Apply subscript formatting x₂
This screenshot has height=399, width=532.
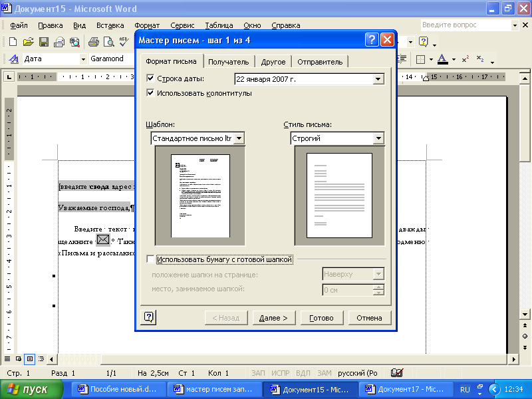coord(479,59)
